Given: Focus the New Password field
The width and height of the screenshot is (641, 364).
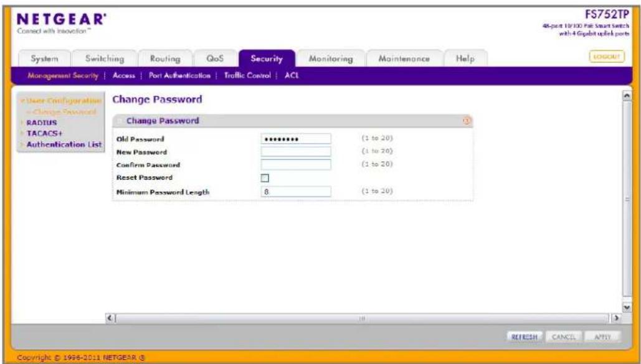Looking at the screenshot, I should (296, 152).
